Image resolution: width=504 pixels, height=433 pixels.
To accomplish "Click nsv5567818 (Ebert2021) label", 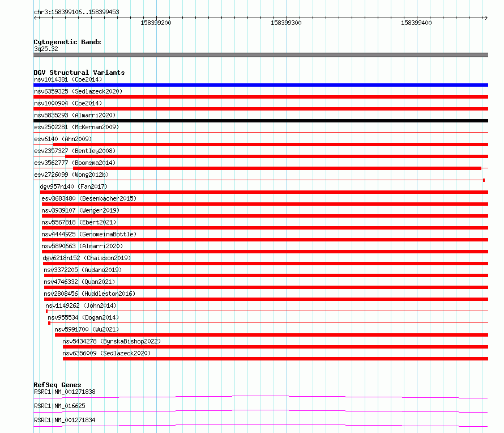I will point(79,222).
